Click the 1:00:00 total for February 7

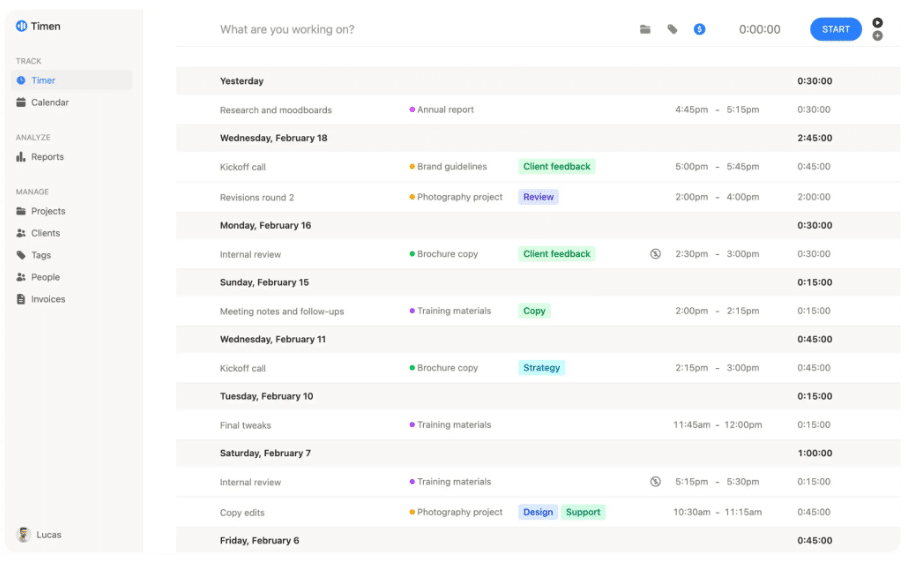point(815,453)
